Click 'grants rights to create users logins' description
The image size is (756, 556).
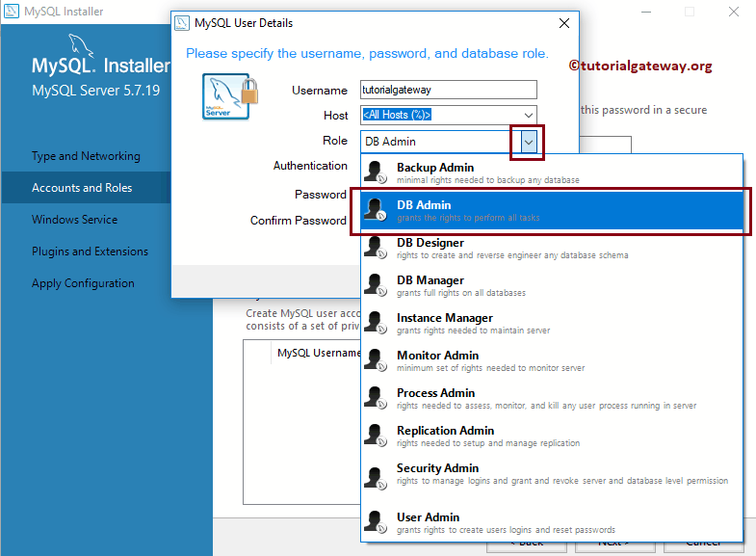[x=506, y=530]
